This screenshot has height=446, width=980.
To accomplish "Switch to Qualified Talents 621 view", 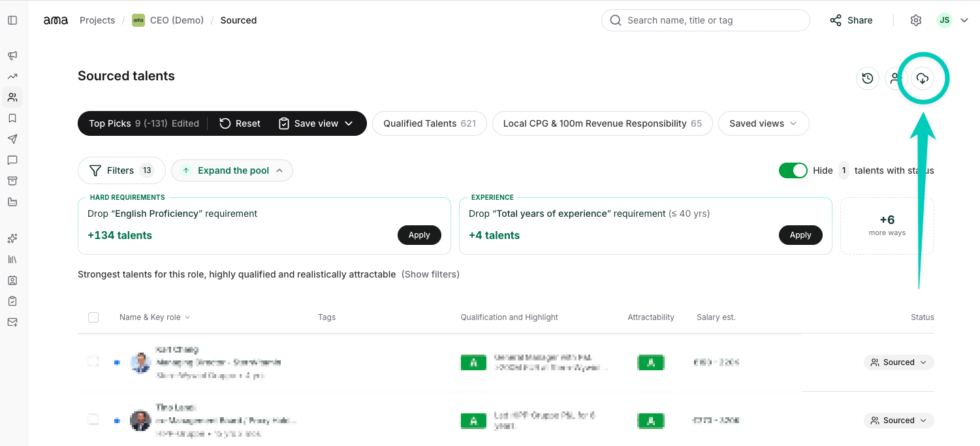I will [x=430, y=123].
